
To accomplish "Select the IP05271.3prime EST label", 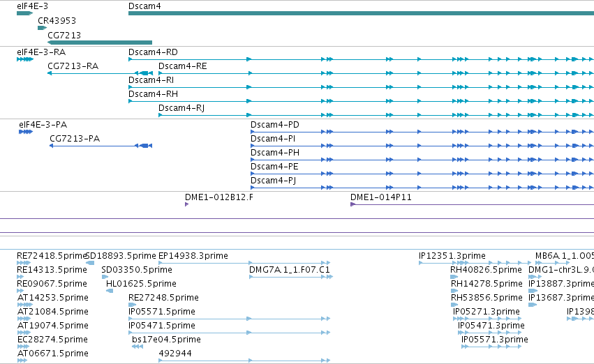I will tap(487, 312).
